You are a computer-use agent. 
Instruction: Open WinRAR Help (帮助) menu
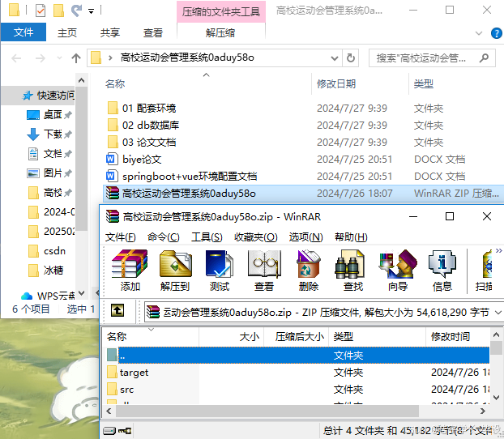point(351,237)
